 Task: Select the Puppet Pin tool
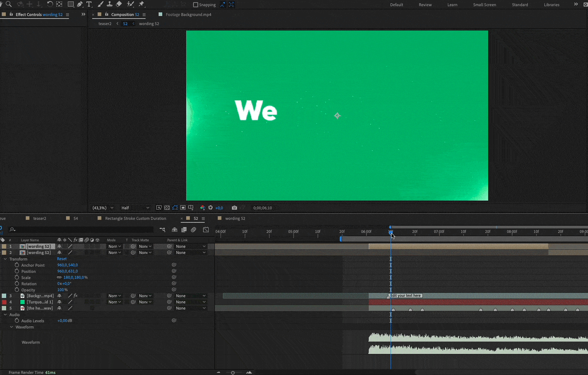(x=142, y=4)
